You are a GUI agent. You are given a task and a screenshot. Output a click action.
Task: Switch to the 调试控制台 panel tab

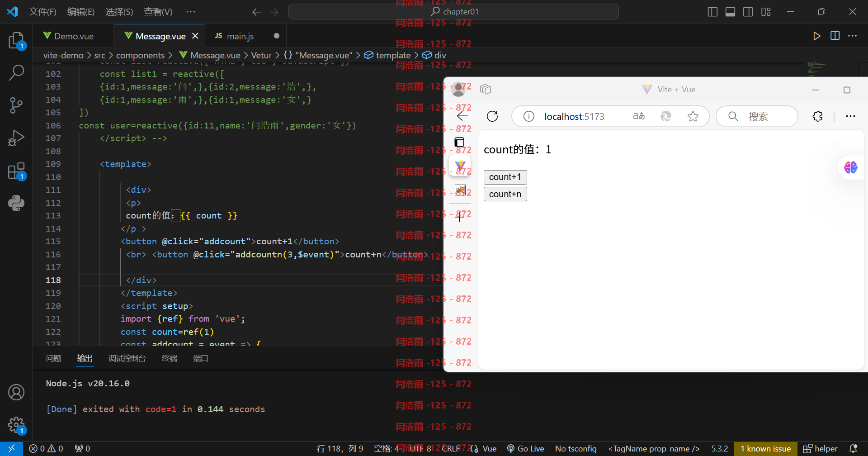tap(127, 358)
